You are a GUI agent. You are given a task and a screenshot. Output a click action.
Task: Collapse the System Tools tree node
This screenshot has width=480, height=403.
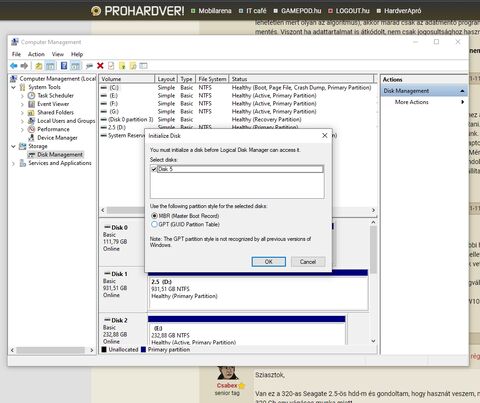pyautogui.click(x=13, y=87)
